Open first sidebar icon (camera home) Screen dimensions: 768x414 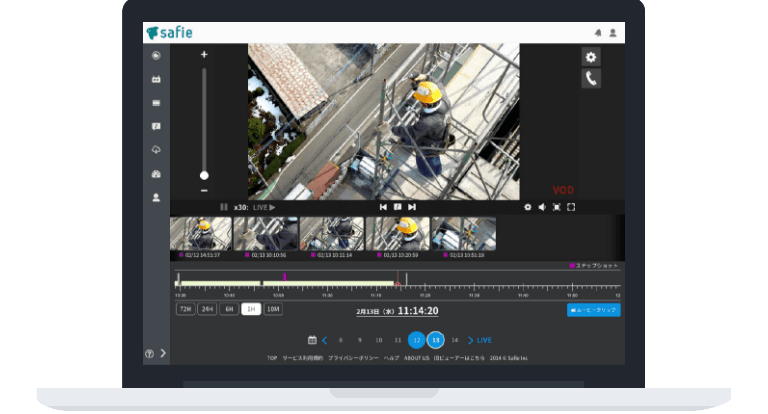pos(156,55)
